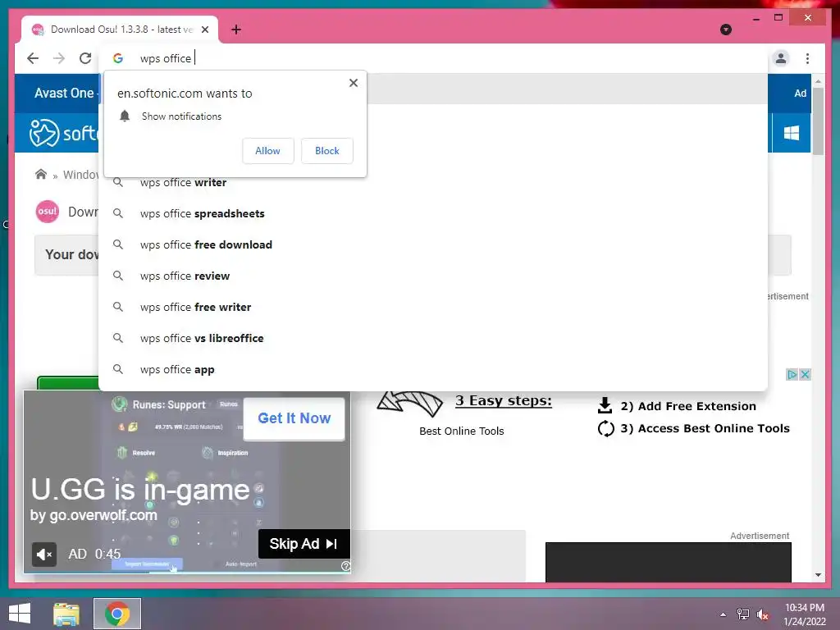The height and width of the screenshot is (630, 840).
Task: Select the Download Osu! tab
Action: click(120, 30)
